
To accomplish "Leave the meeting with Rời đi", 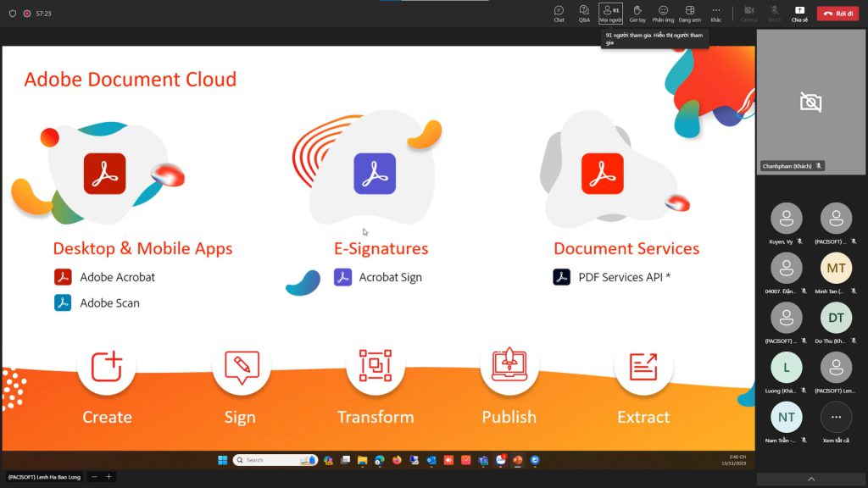I will point(837,14).
